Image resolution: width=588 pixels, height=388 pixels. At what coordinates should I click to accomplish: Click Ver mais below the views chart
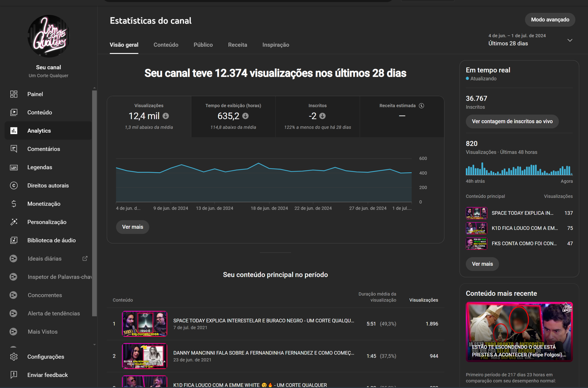click(132, 227)
